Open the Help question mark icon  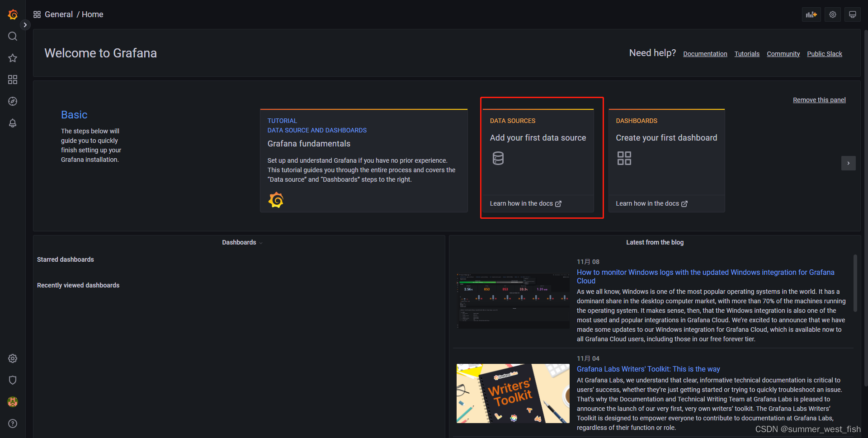coord(12,424)
